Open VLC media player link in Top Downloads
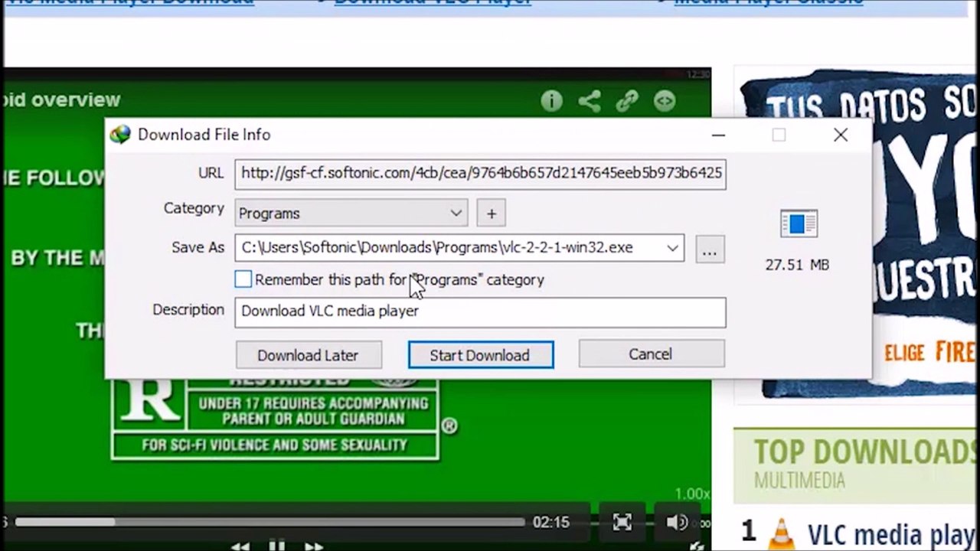 (x=893, y=533)
